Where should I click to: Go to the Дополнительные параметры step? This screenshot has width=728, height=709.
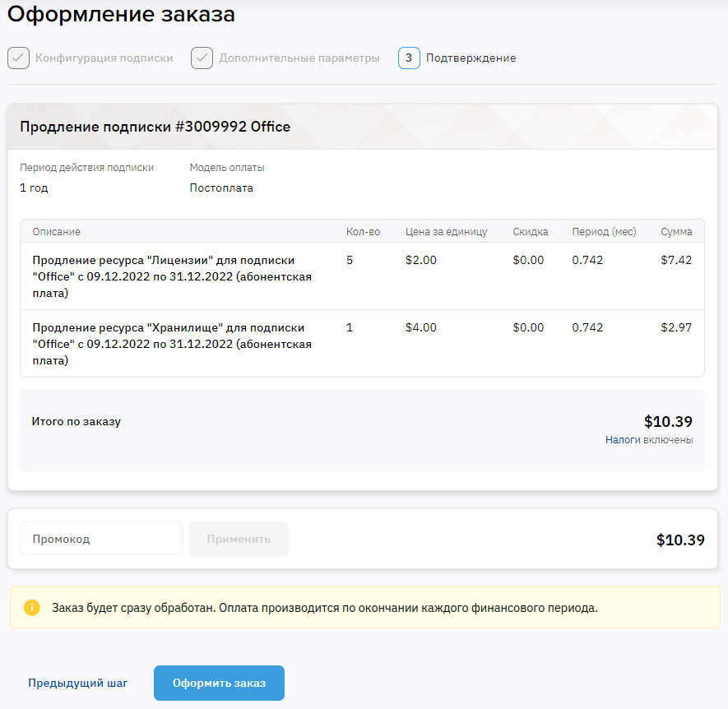click(x=299, y=58)
